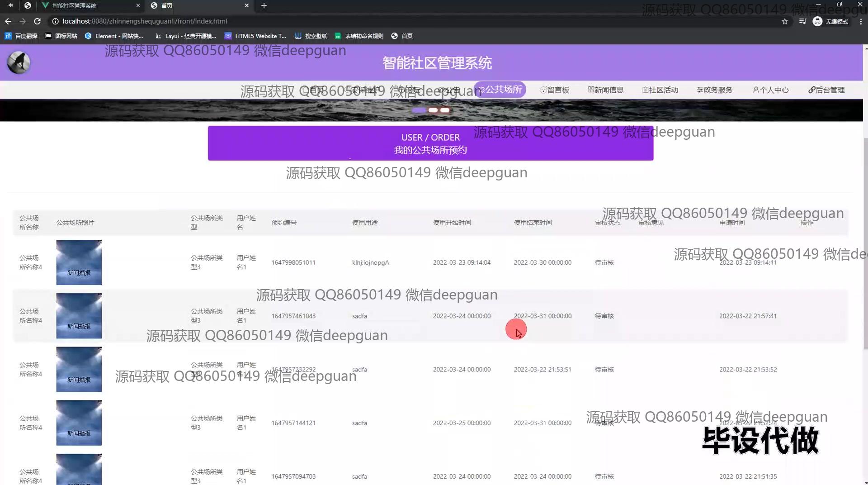Click the site logo avatar

19,62
